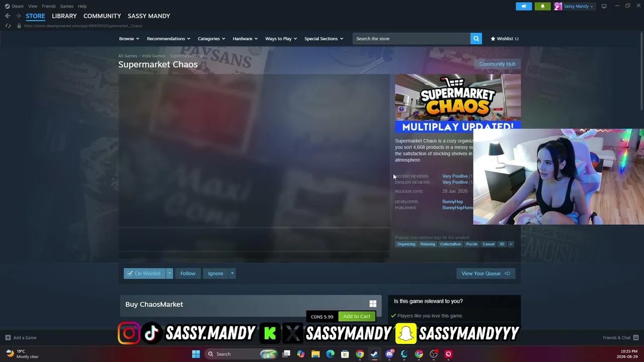Open OBS Studio from the taskbar
644x362 pixels.
pyautogui.click(x=434, y=354)
